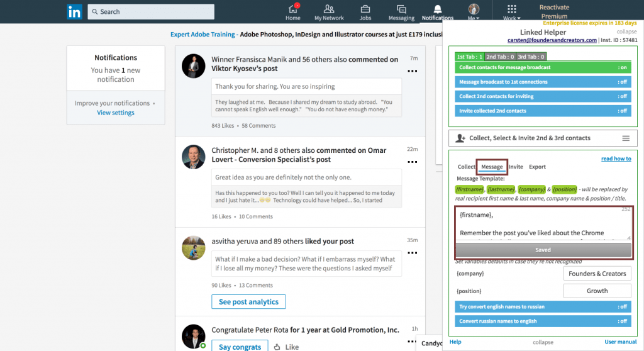
Task: Click the search magnifier icon
Action: click(95, 11)
